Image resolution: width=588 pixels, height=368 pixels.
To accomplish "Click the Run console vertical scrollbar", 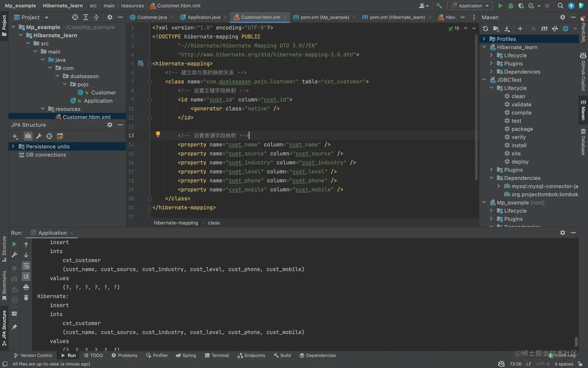I will (576, 342).
